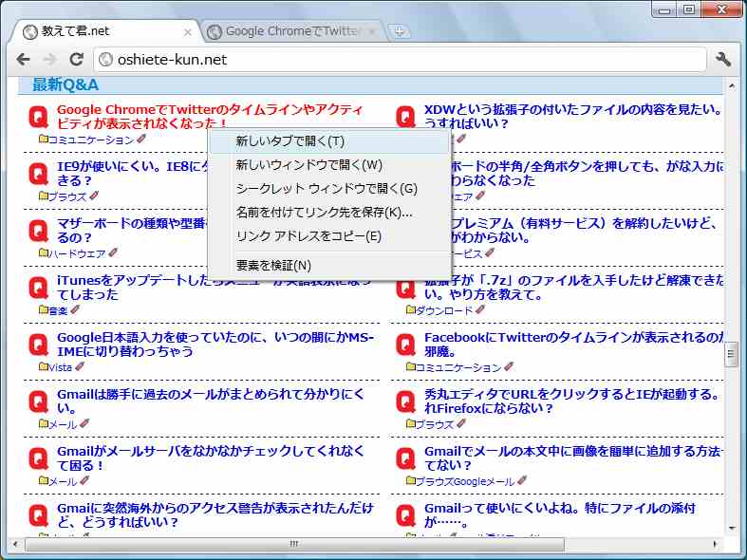
Task: Click the Q icon beside Google日本語入力 question
Action: click(x=38, y=345)
